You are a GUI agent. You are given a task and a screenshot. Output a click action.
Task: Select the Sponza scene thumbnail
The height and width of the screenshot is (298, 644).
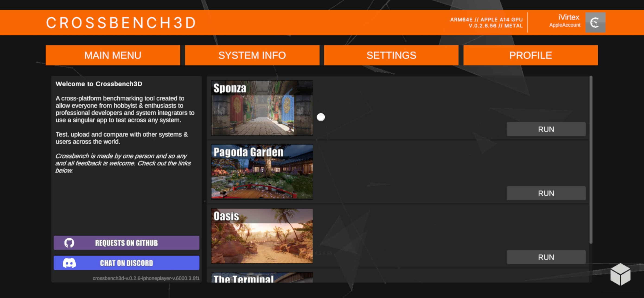pos(262,108)
